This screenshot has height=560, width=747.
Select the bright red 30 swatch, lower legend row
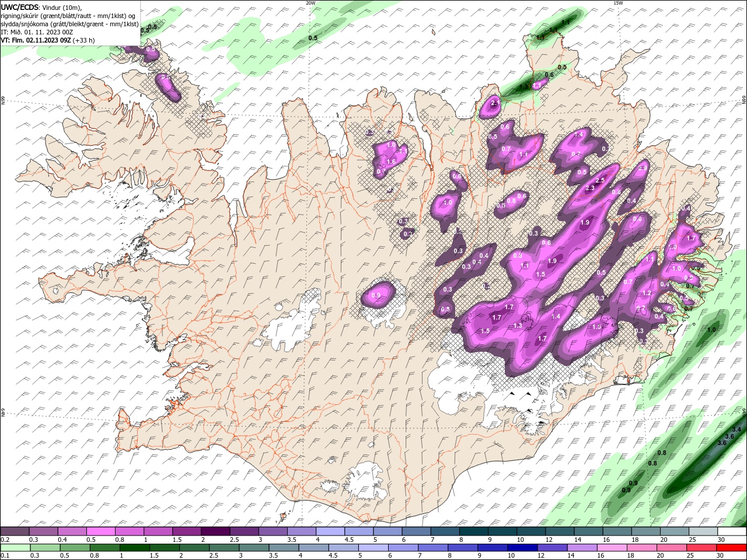(732, 547)
